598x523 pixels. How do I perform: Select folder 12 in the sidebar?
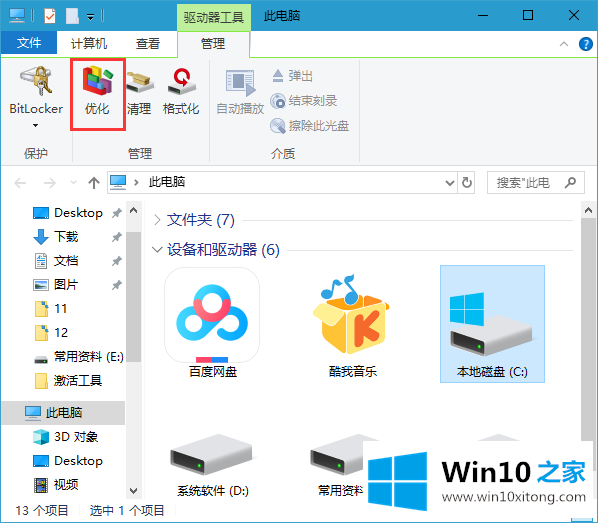pyautogui.click(x=51, y=332)
